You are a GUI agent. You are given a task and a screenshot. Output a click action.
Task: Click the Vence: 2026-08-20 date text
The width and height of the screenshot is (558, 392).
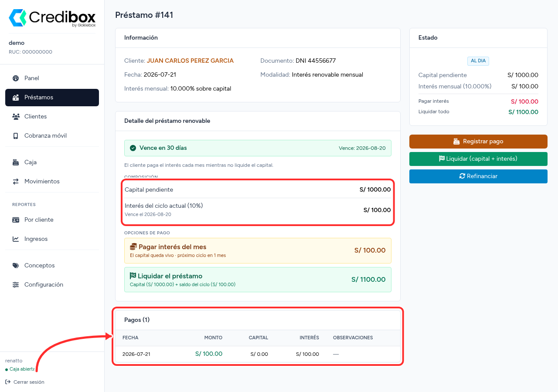[x=362, y=148]
